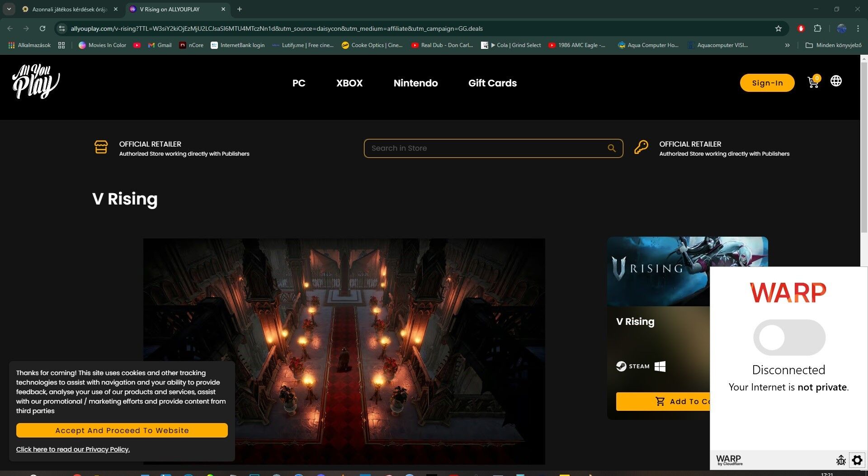Open the Chrome three-dot menu
This screenshot has height=476, width=868.
858,29
